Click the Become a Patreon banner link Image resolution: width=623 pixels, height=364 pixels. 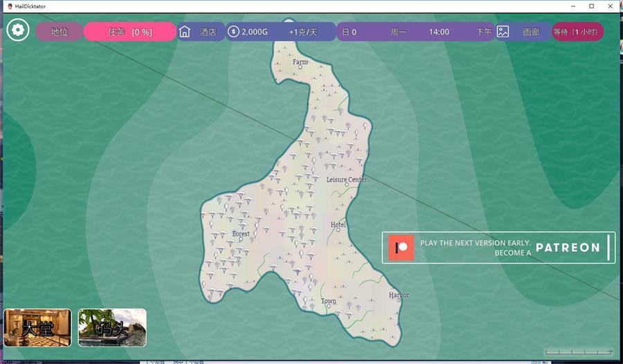click(498, 248)
